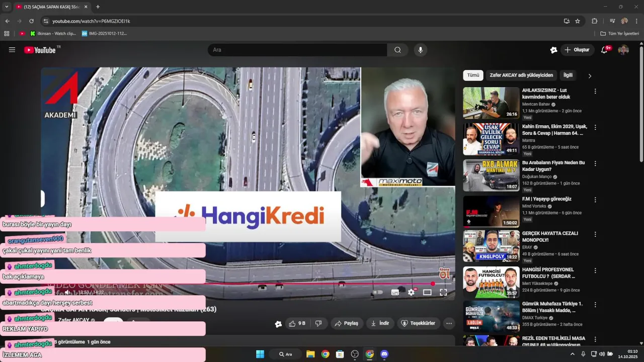
Task: Click the Chrome address bar URL
Action: tap(91, 21)
